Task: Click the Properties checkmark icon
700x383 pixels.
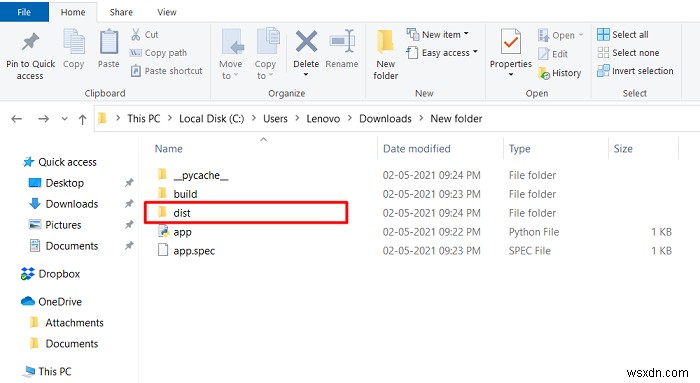Action: [x=510, y=42]
